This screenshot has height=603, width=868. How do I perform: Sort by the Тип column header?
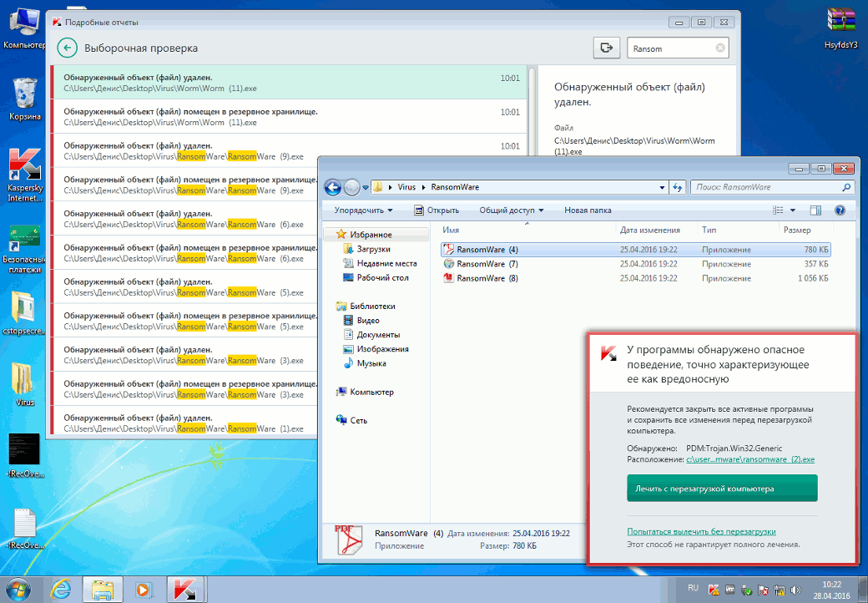pos(738,230)
